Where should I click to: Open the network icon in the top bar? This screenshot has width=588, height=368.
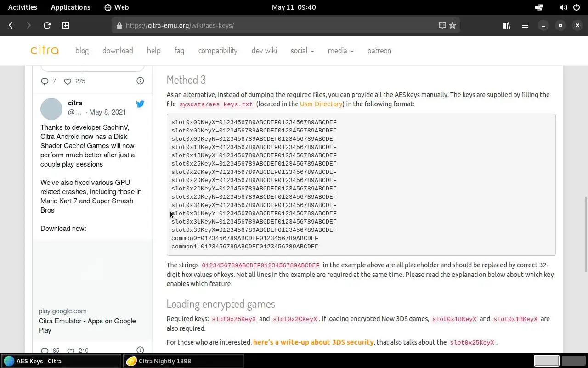click(x=539, y=7)
